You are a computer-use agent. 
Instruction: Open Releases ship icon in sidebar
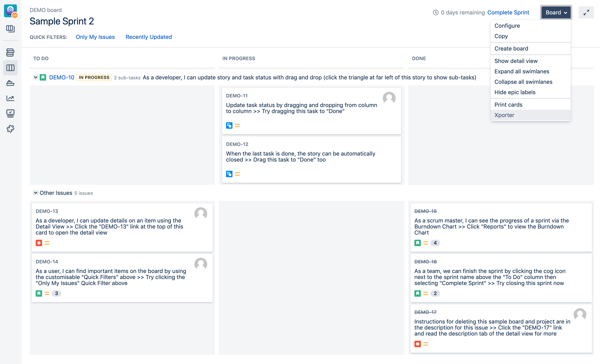[10, 83]
